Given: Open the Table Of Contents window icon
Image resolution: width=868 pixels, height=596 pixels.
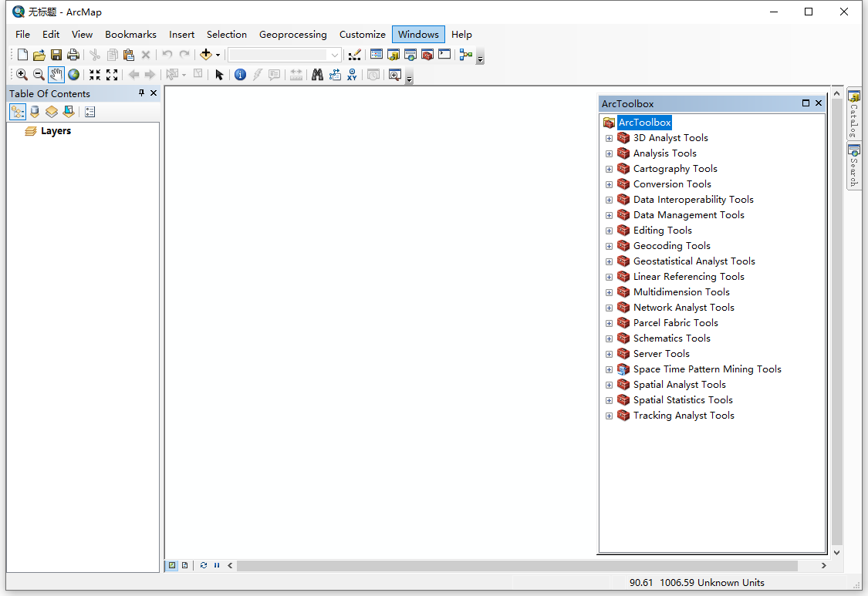Looking at the screenshot, I should [377, 55].
